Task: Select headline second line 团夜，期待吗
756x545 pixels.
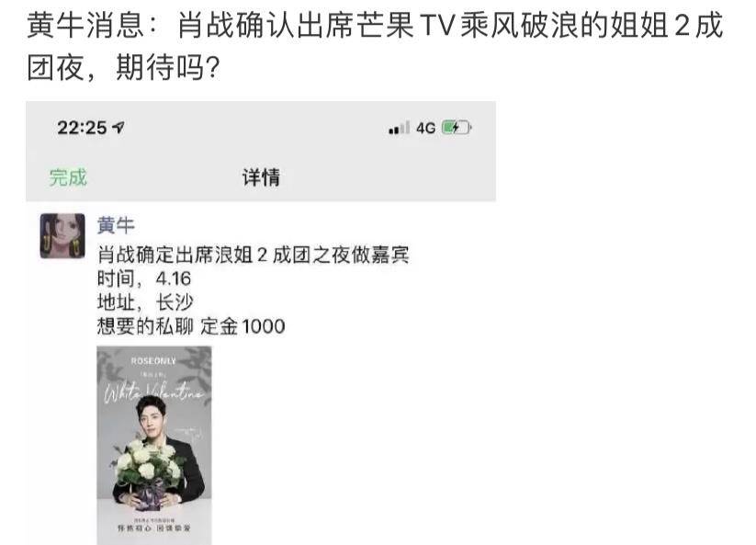Action: pos(123,67)
